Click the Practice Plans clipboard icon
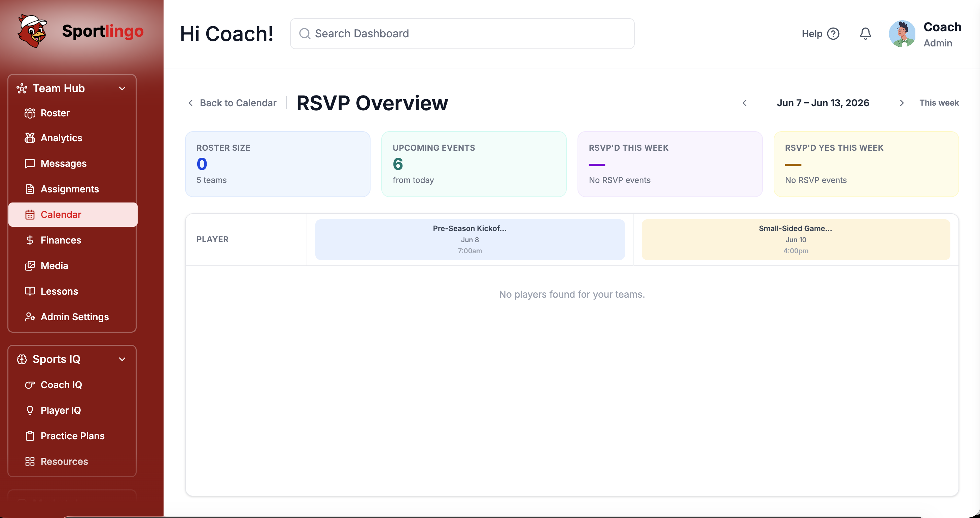The image size is (980, 518). click(30, 436)
